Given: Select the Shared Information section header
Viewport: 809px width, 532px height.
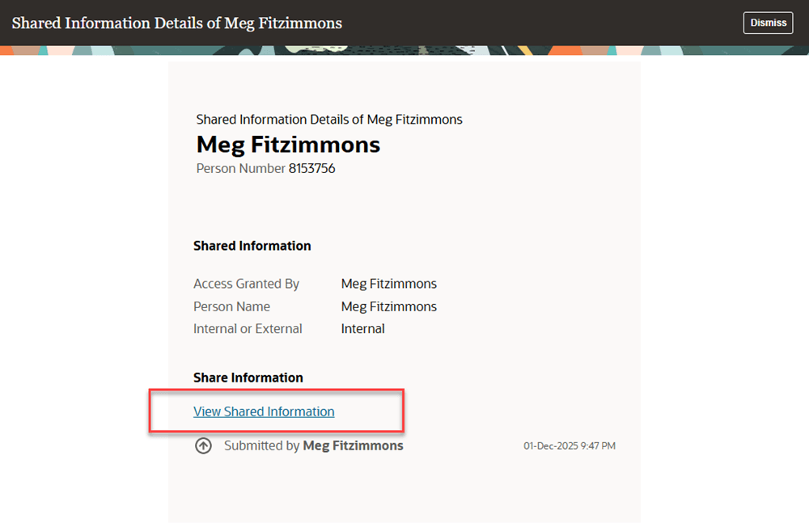Looking at the screenshot, I should click(x=252, y=245).
